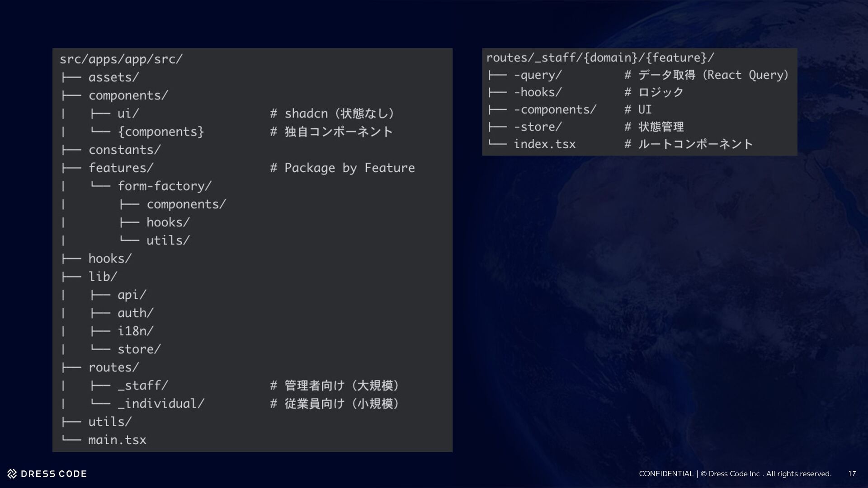
Task: Click the main.tsx file entry
Action: 117,440
